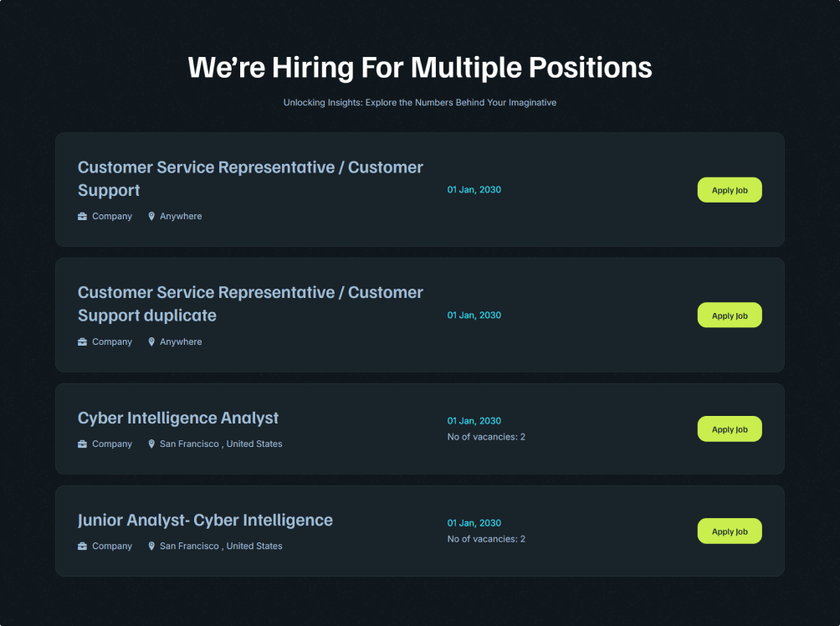Open the Customer Support duplicate job title
Viewport: 840px width, 626px height.
tap(250, 304)
